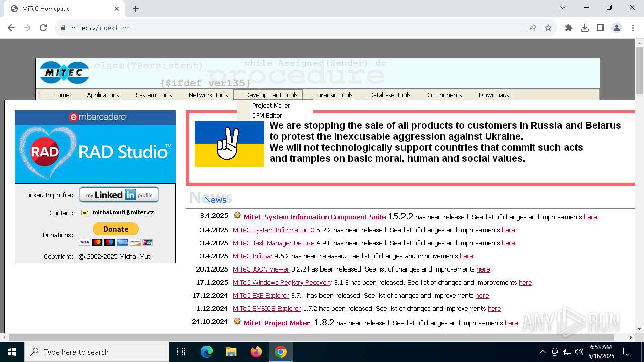Click the MiTeC logo
This screenshot has width=644, height=362.
click(x=64, y=73)
